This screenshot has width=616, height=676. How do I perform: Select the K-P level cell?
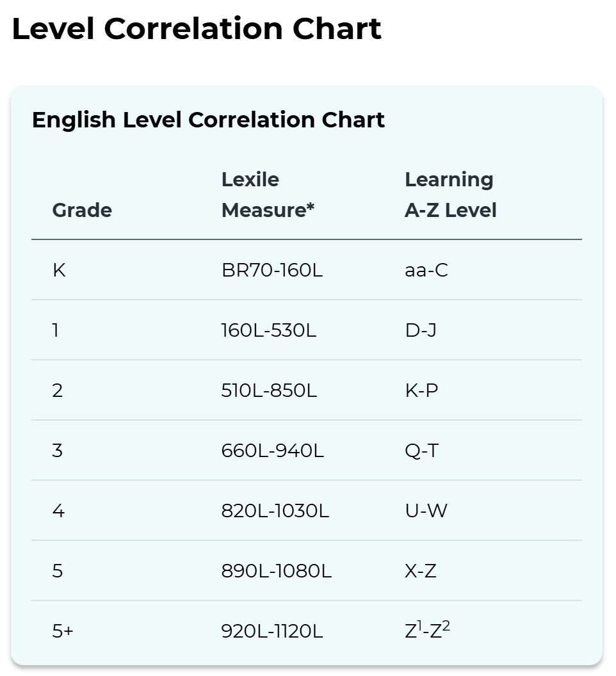pyautogui.click(x=421, y=390)
